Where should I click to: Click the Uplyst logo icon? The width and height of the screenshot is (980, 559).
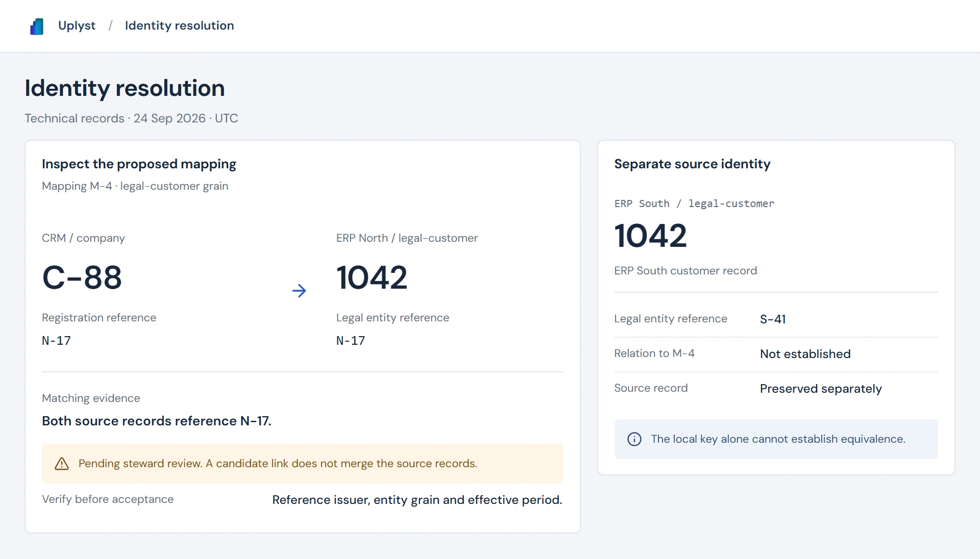pyautogui.click(x=37, y=26)
